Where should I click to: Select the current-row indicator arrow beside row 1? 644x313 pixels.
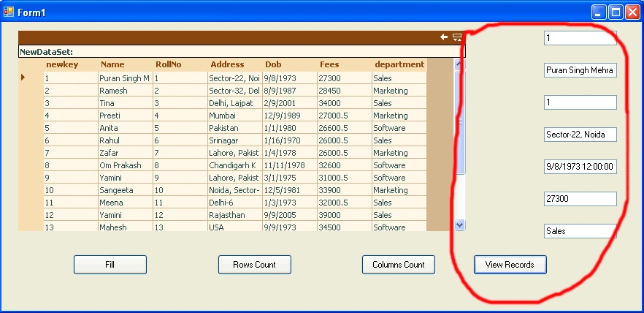pos(23,77)
